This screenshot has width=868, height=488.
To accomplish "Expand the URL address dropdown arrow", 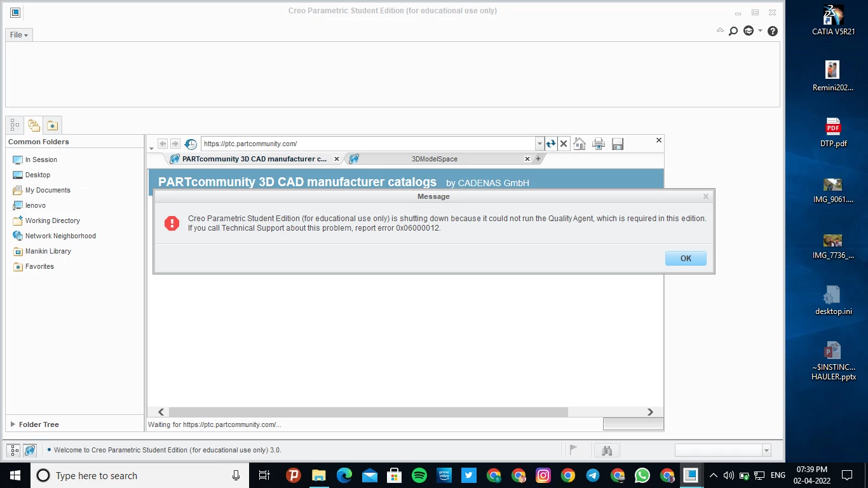I will click(x=539, y=144).
